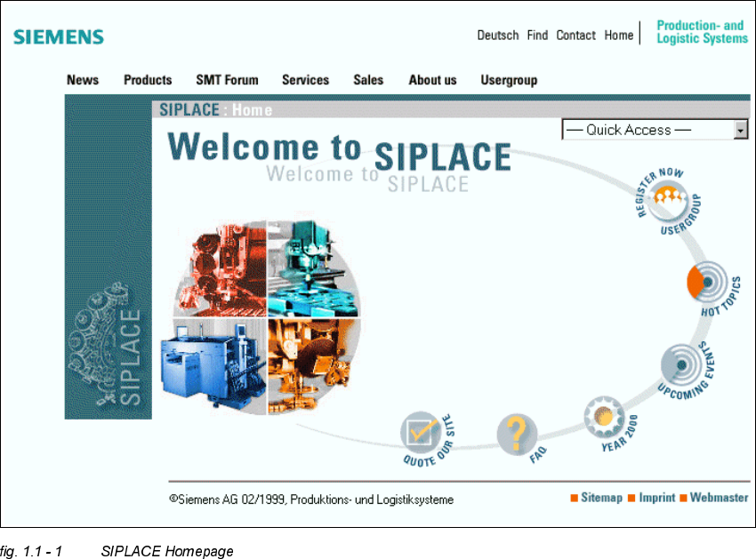Open the Sales menu
The height and width of the screenshot is (559, 756).
(x=368, y=80)
